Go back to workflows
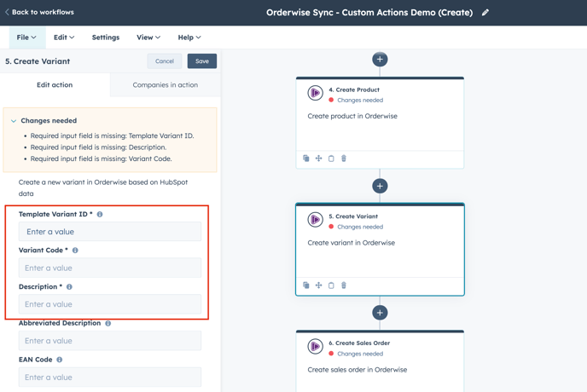This screenshot has width=587, height=392. pos(40,12)
